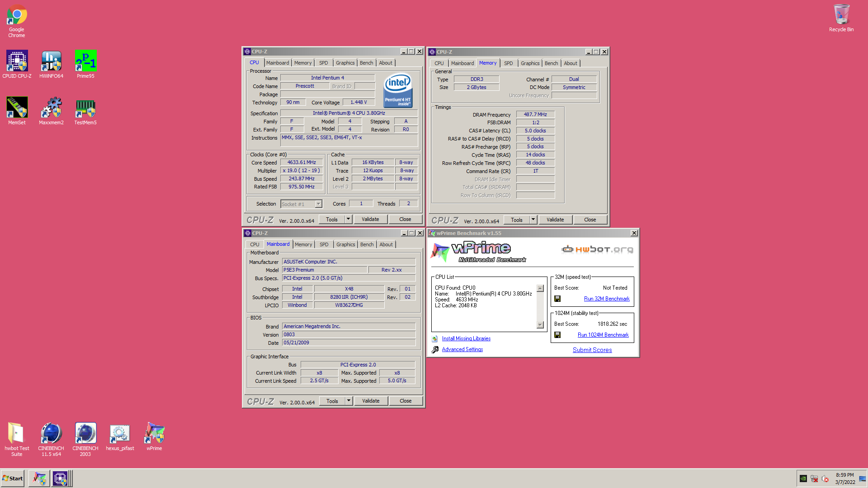Expand Tools dropdown arrow in Mainboard window

(349, 401)
